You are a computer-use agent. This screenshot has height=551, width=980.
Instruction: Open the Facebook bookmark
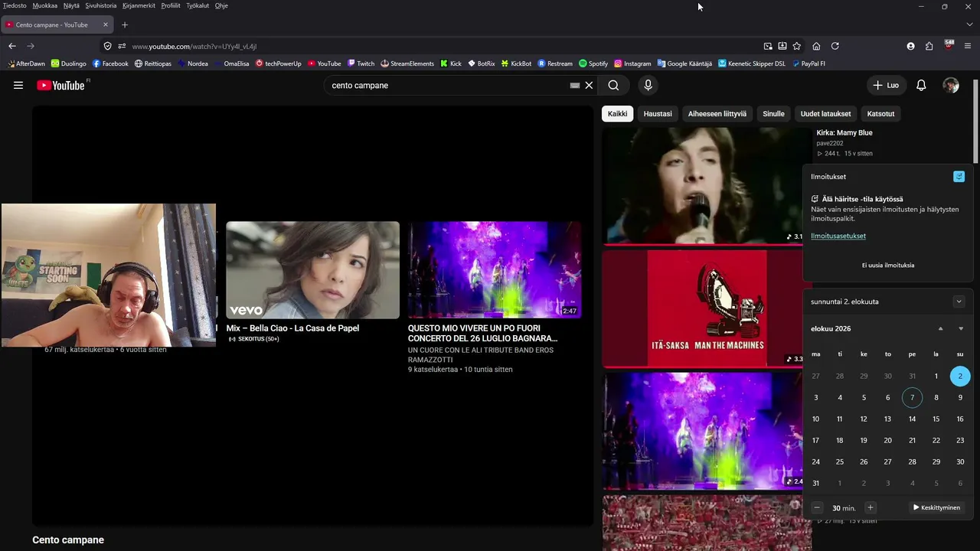[x=110, y=64]
